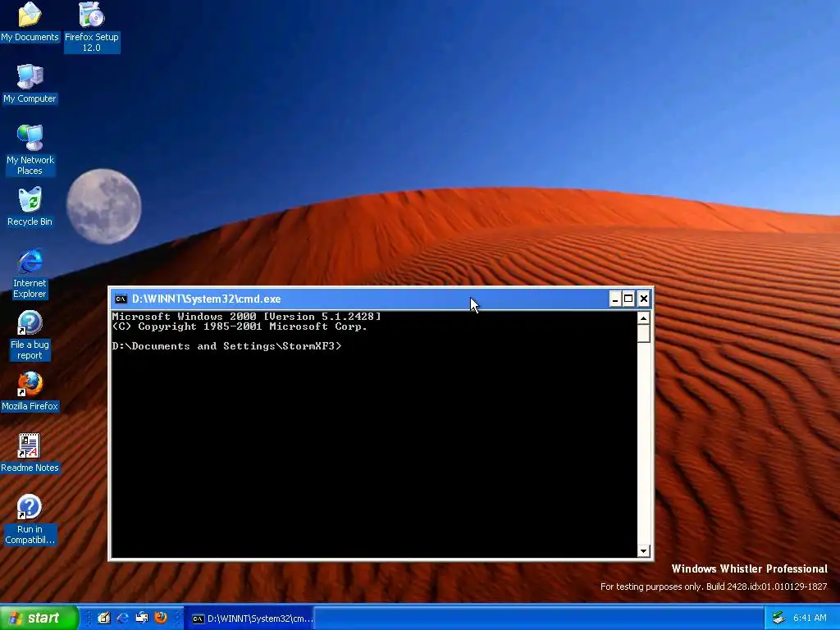
Task: Click the command prompt line ending in StormXF3>
Action: (226, 346)
